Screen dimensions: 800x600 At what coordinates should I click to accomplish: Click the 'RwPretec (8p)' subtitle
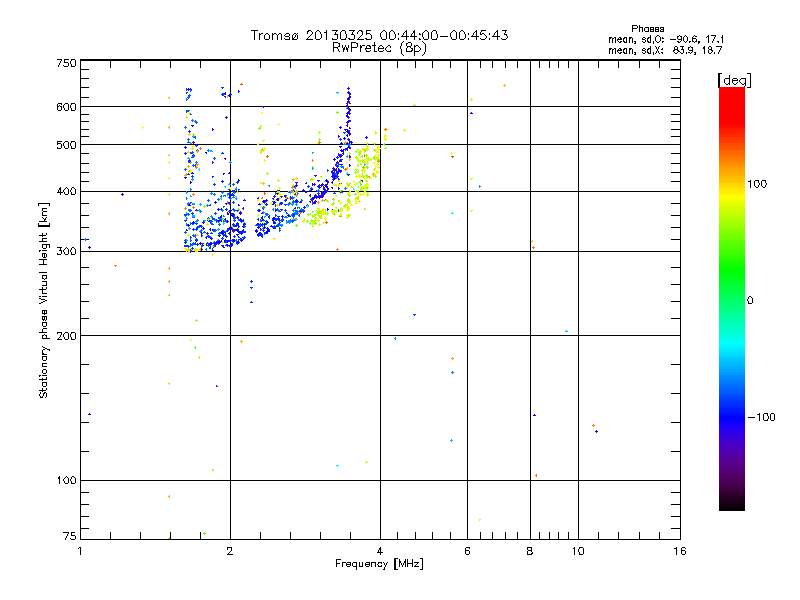pyautogui.click(x=379, y=48)
